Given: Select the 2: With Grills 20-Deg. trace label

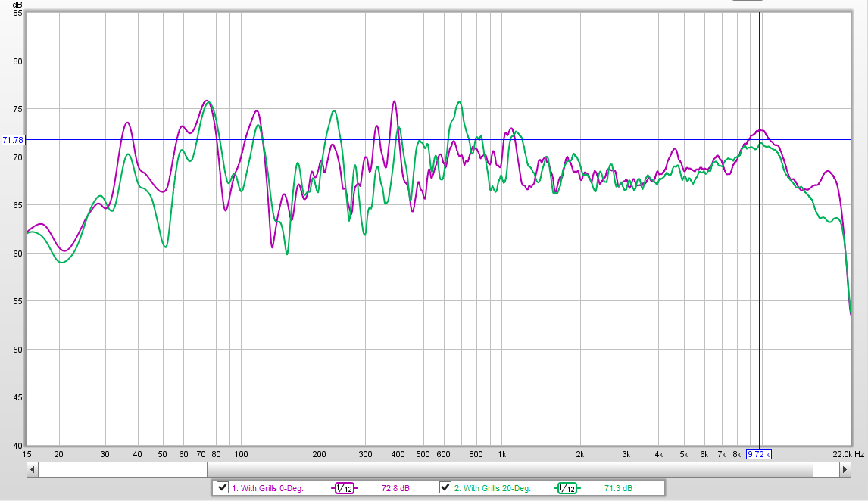Looking at the screenshot, I should click(492, 488).
